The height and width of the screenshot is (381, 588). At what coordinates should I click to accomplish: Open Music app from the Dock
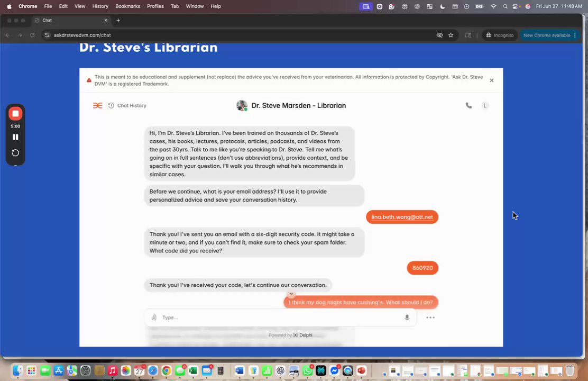(x=113, y=371)
